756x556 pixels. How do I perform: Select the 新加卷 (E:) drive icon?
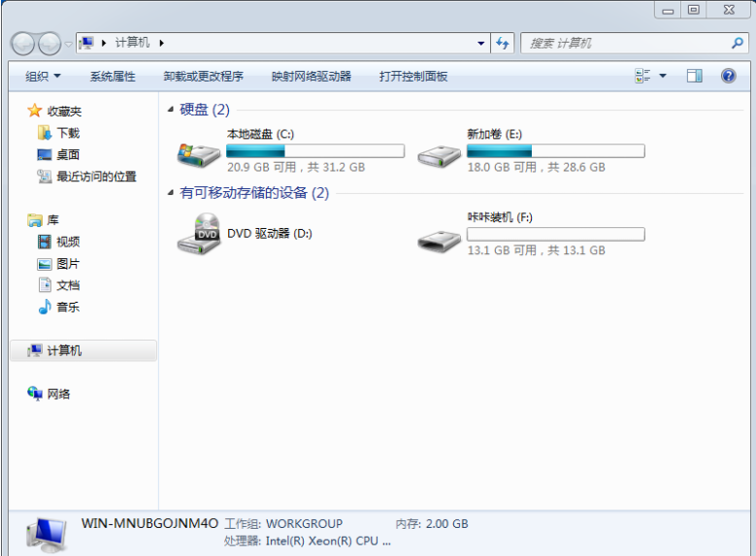[439, 151]
